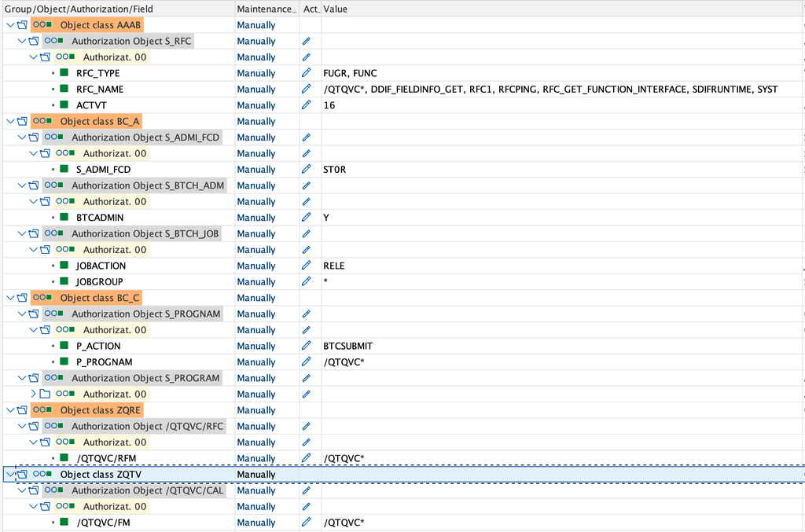Click pencil icon in /QTQVC/RFM row
The height and width of the screenshot is (532, 805).
coord(307,458)
